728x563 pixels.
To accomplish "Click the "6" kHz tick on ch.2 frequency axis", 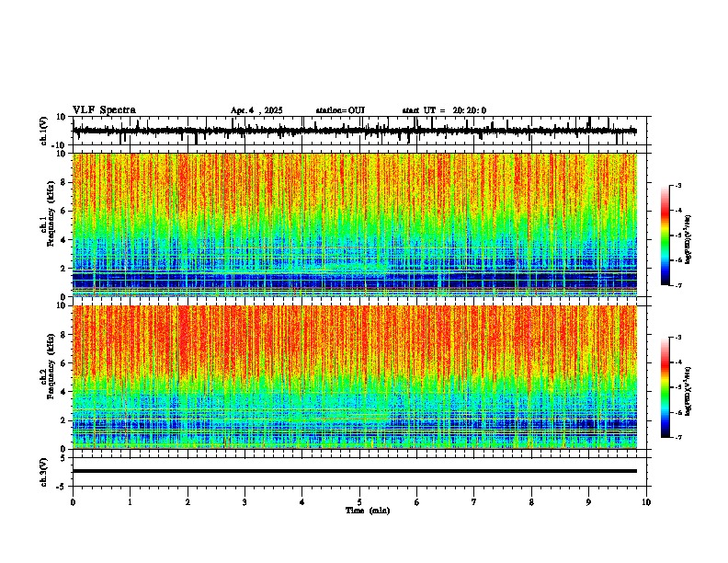I will (x=63, y=363).
